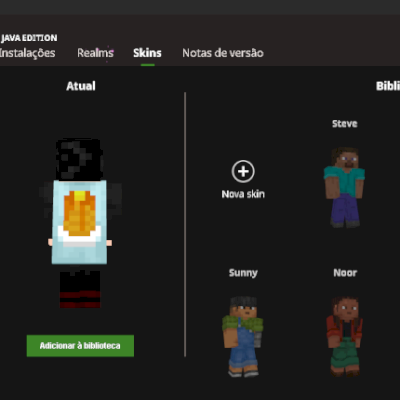Switch to the Realms tab
Image resolution: width=400 pixels, height=400 pixels.
(x=95, y=53)
